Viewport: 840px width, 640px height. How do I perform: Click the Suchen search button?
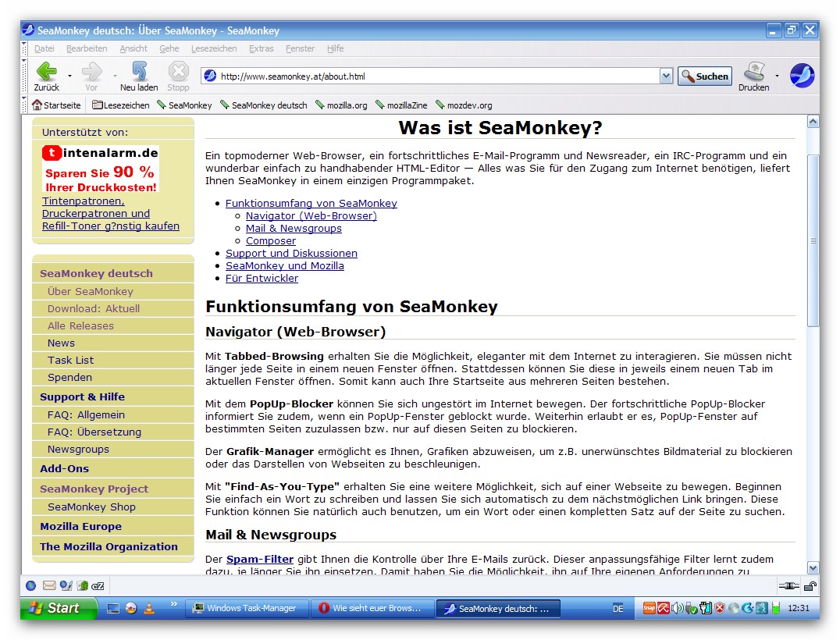pos(705,76)
